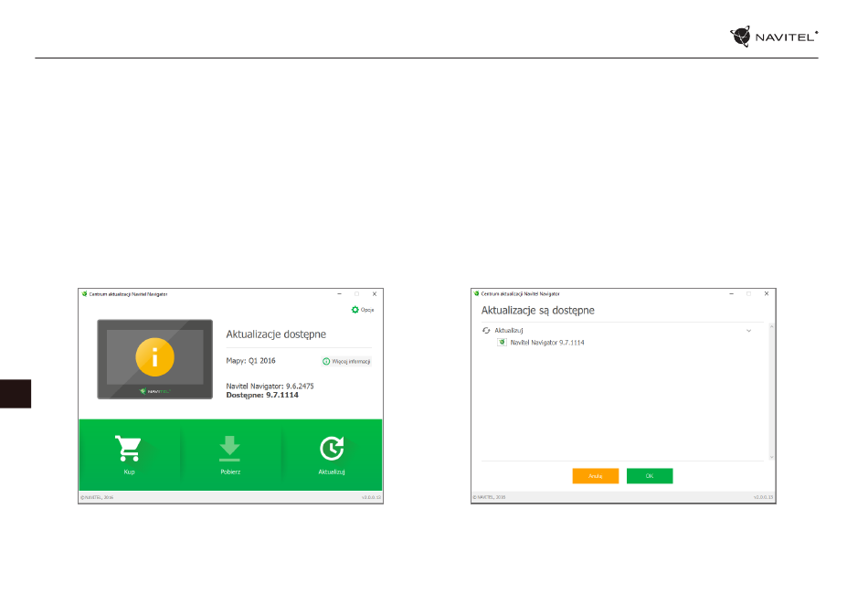This screenshot has width=868, height=615.
Task: Click the orange Anuluj button
Action: (x=595, y=476)
